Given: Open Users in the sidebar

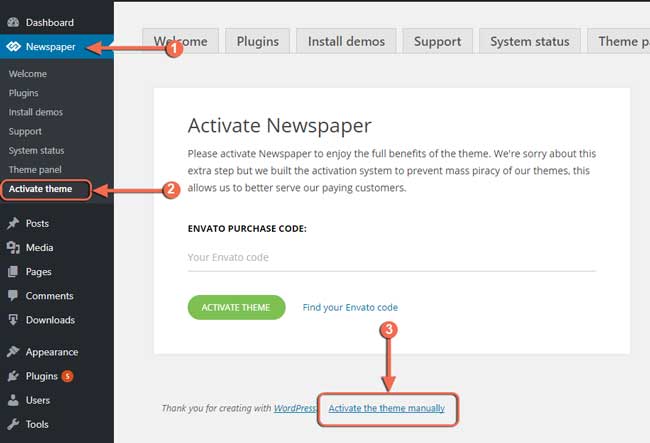Looking at the screenshot, I should tap(57, 400).
